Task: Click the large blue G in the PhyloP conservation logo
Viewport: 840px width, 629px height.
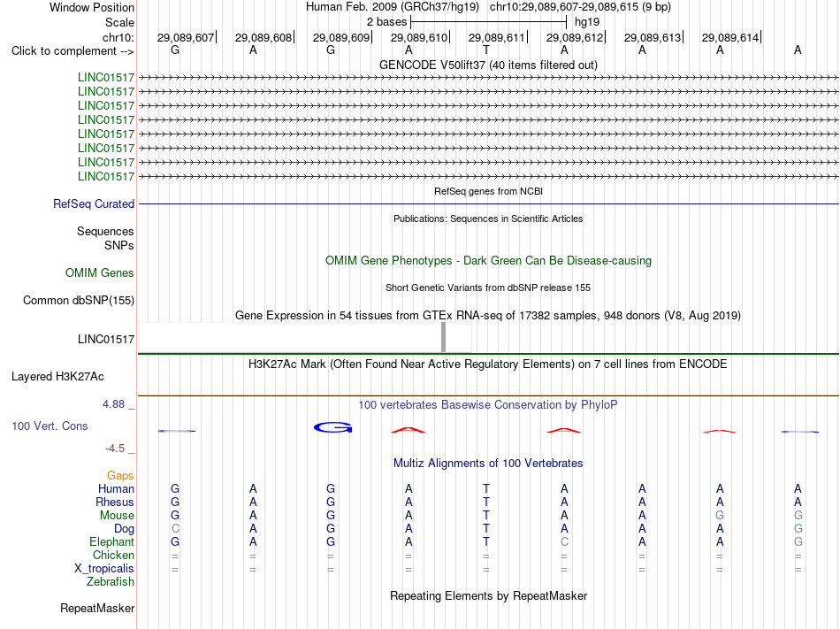Action: coord(332,427)
